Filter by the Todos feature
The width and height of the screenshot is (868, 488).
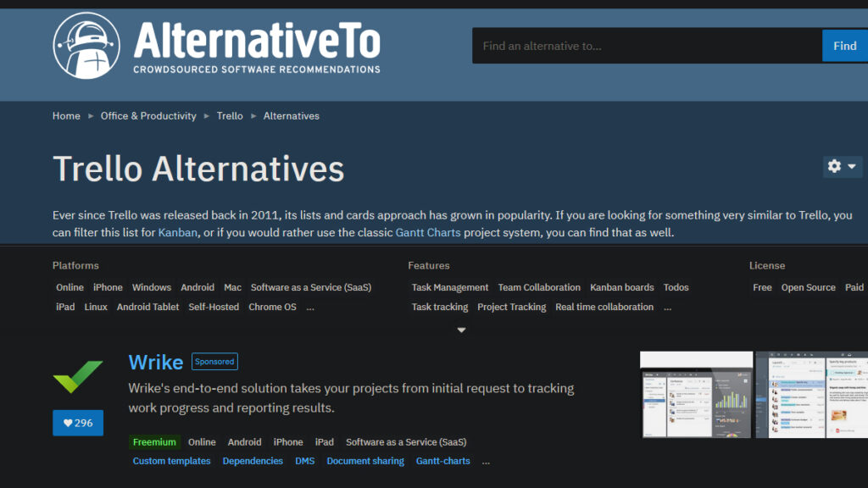point(676,287)
